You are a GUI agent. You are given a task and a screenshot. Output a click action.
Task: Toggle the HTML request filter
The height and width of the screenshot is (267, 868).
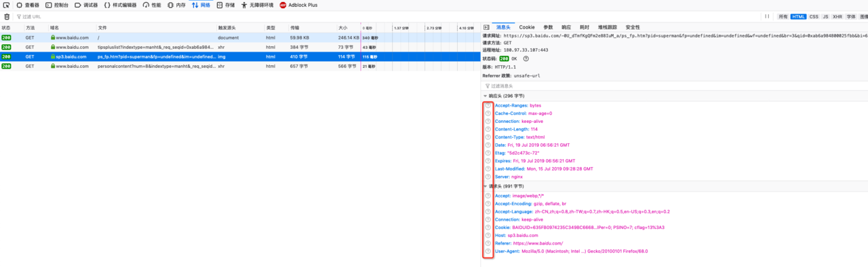click(x=799, y=16)
